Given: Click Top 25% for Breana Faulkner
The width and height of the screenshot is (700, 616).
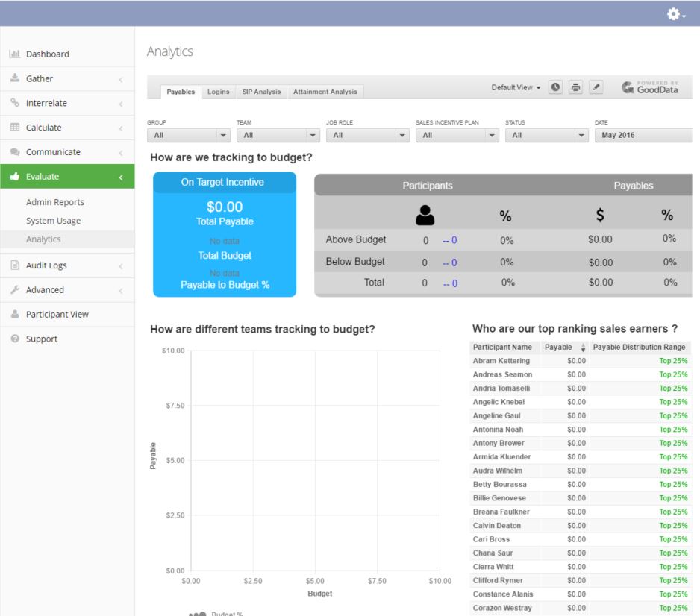Looking at the screenshot, I should tap(673, 512).
